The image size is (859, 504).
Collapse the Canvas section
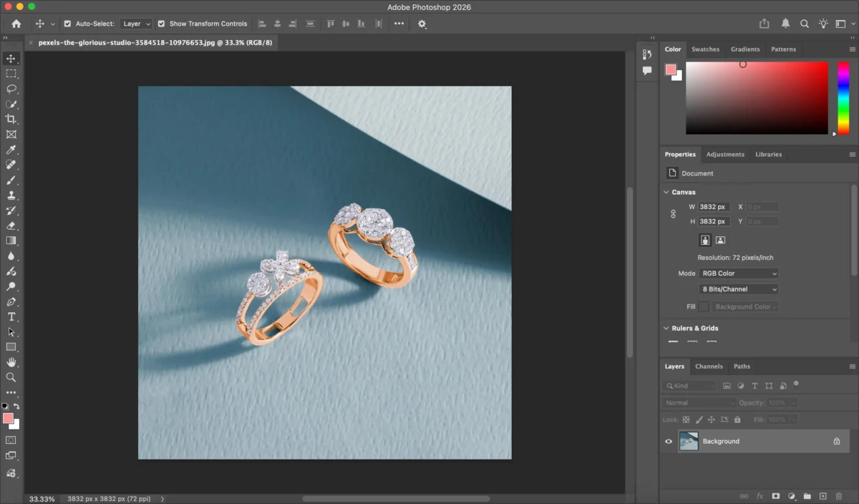coord(666,192)
